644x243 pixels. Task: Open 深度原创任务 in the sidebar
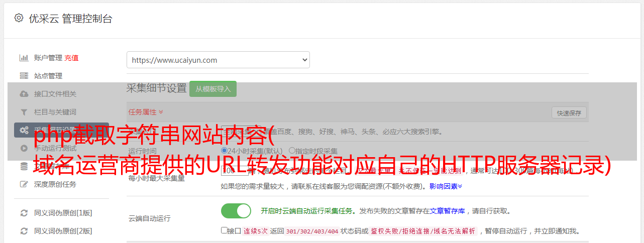coord(55,184)
